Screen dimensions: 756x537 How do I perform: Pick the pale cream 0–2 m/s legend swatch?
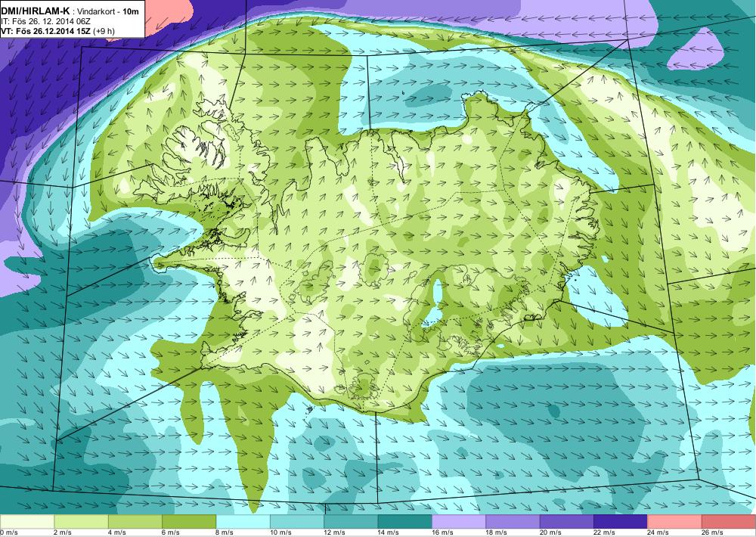point(27,521)
